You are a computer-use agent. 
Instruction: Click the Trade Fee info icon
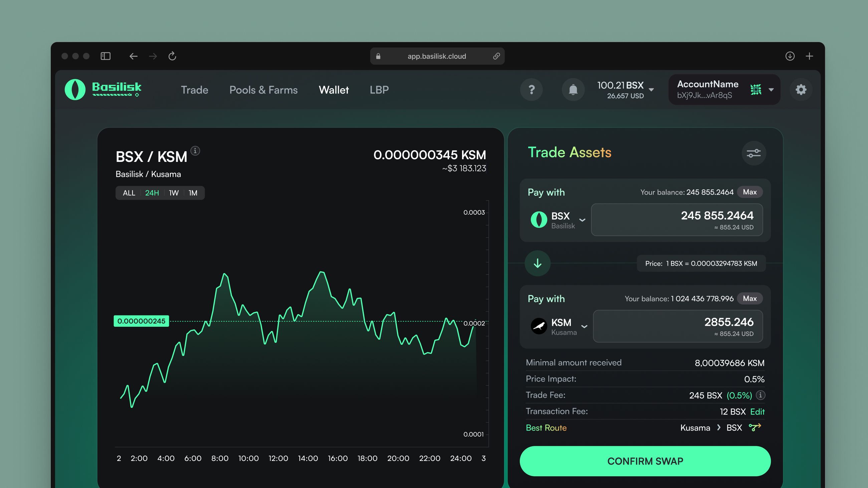pyautogui.click(x=760, y=395)
